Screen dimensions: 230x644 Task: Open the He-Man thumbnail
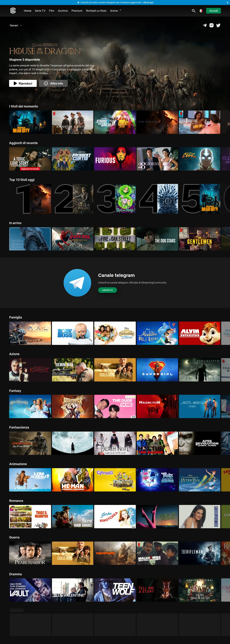[x=73, y=480]
